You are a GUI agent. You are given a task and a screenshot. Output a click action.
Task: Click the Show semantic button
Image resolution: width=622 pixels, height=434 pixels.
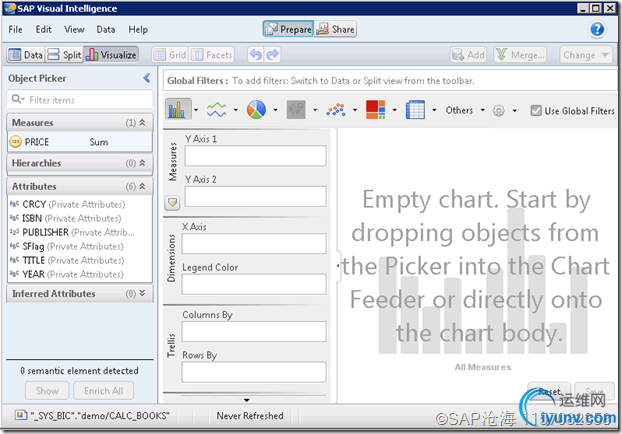point(47,391)
